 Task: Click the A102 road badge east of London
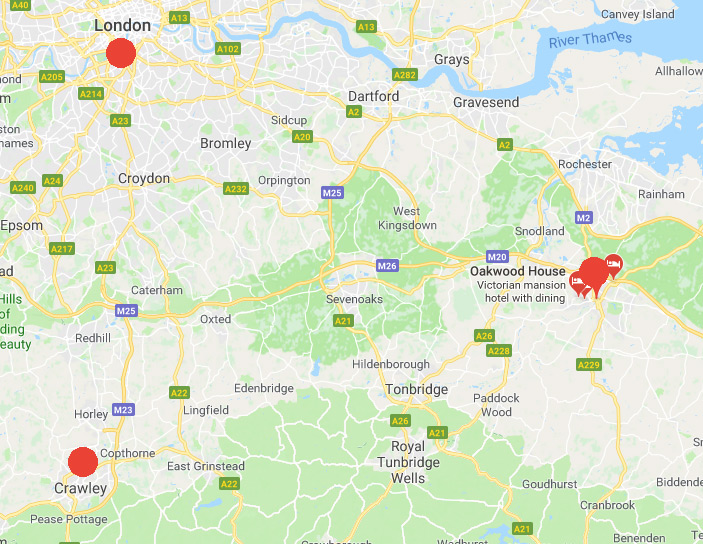[228, 49]
